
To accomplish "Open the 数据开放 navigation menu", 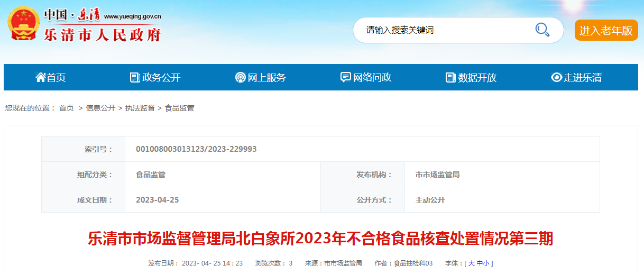I will click(x=477, y=78).
